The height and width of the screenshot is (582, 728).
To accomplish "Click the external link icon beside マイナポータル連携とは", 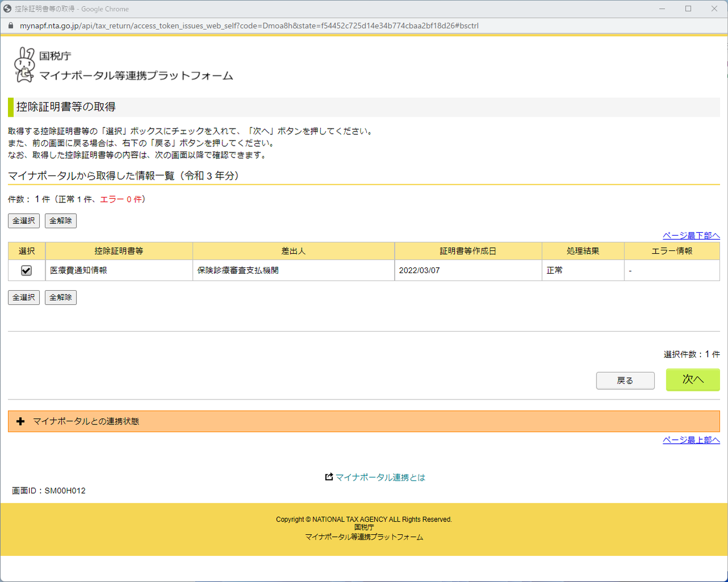I will pyautogui.click(x=329, y=477).
